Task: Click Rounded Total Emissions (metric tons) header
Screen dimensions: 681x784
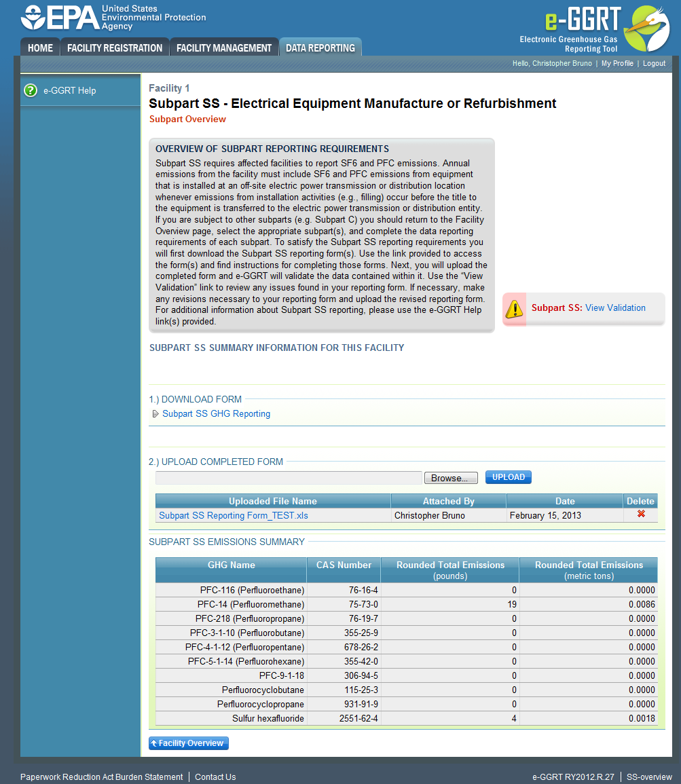Action: point(589,570)
